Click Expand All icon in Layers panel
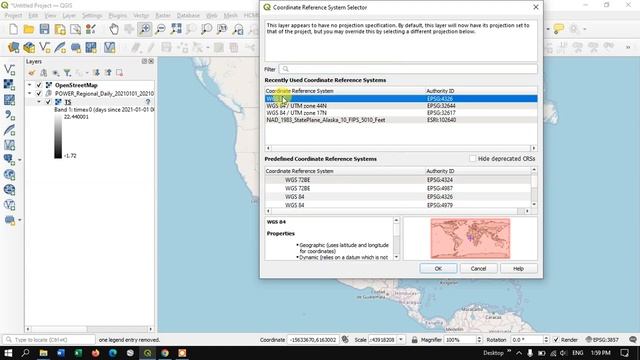Screen dimensions: 640x360 [96, 73]
